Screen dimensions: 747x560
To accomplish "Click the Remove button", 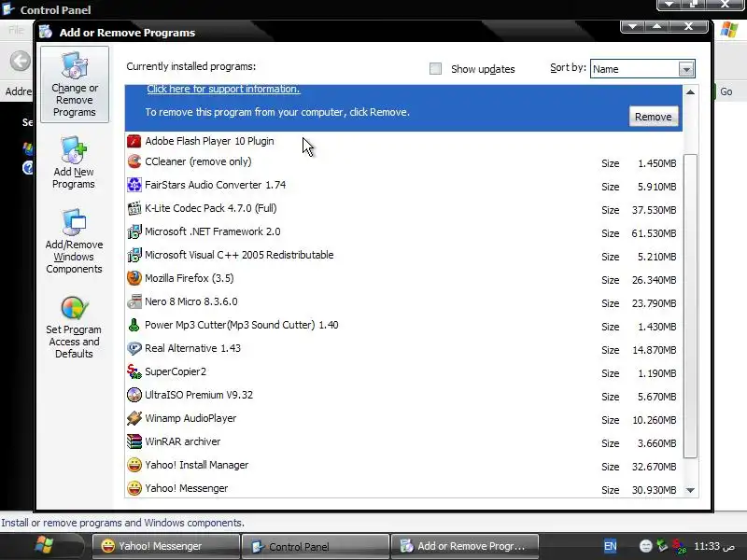I will tap(653, 117).
